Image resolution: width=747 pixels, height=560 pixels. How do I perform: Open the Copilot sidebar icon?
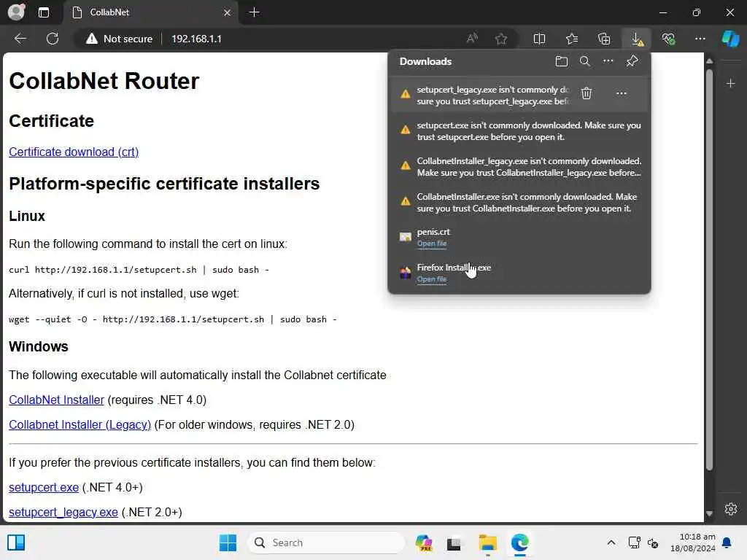pyautogui.click(x=730, y=39)
